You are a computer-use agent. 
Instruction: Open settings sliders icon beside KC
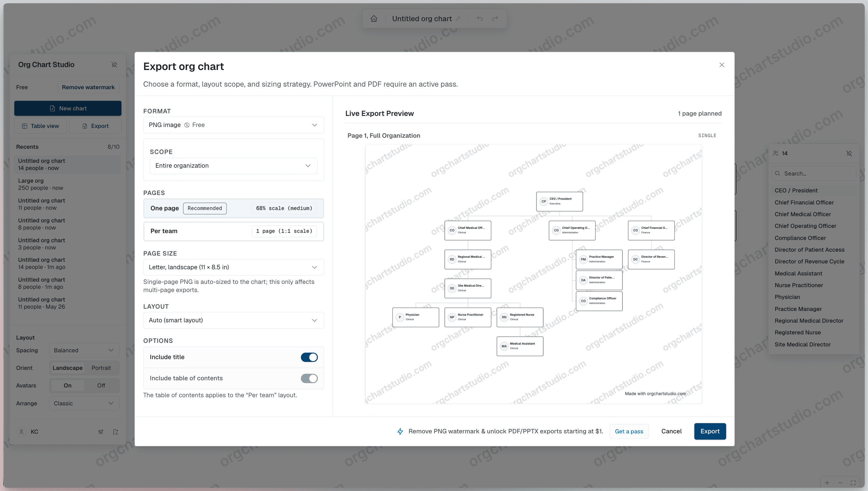(101, 432)
